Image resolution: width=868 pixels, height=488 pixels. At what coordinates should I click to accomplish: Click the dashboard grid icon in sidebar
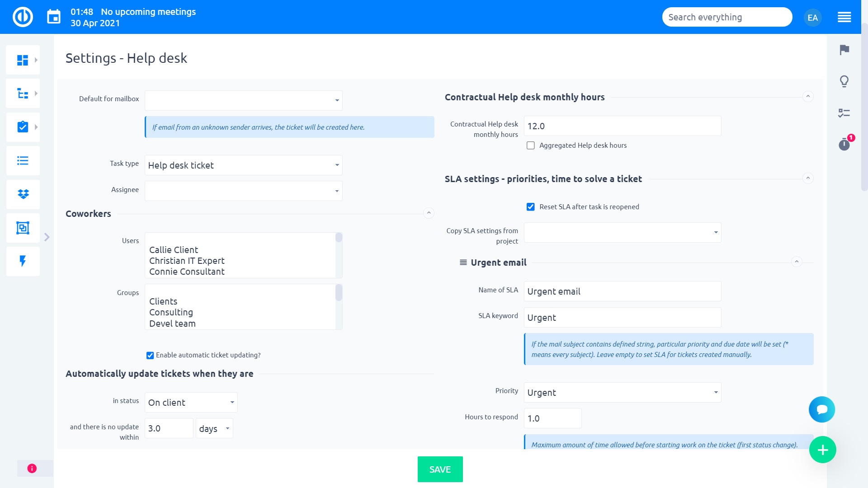(23, 60)
